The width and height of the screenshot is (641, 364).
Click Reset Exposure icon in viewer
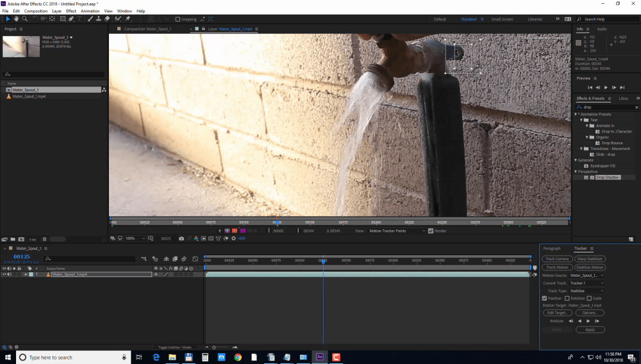233,238
